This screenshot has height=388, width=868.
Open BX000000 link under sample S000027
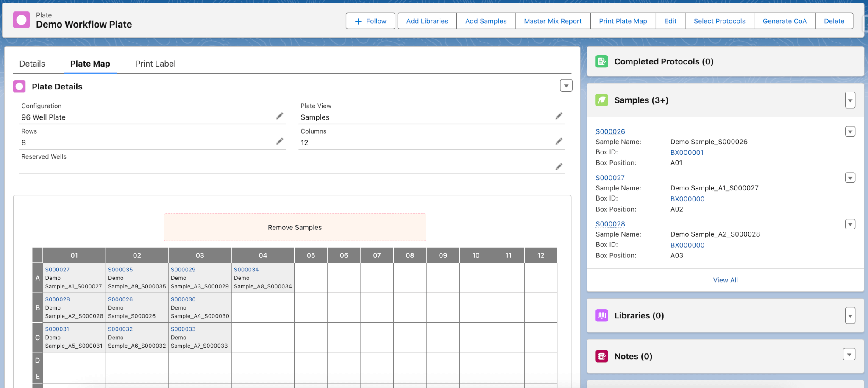coord(687,199)
